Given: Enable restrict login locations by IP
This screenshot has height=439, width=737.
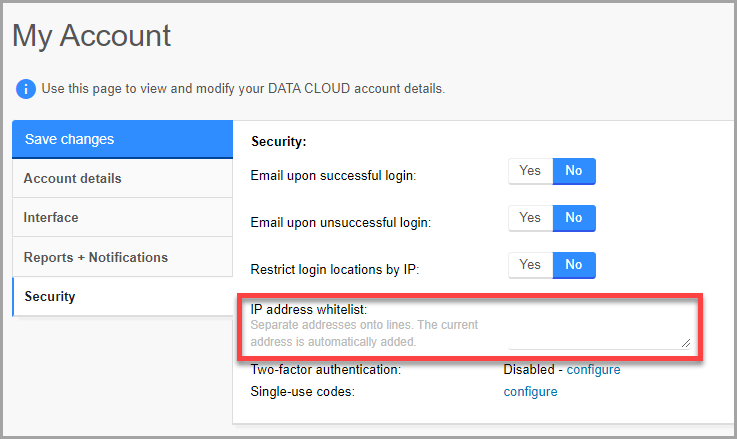Looking at the screenshot, I should click(530, 265).
